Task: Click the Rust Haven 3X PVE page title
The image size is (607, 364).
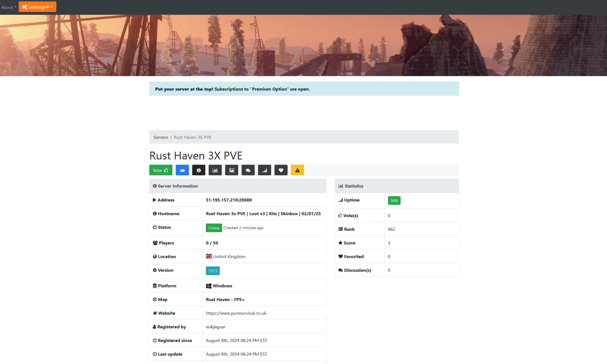Action: [196, 156]
